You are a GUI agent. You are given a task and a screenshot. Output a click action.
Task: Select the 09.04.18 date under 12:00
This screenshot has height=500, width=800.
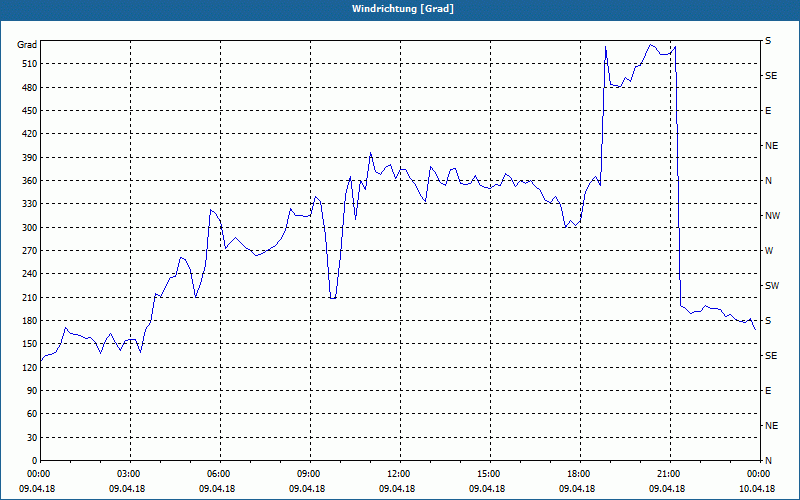(397, 489)
